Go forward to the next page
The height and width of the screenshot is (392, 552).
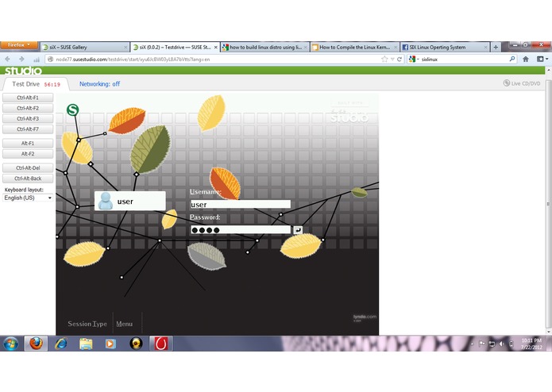21,59
